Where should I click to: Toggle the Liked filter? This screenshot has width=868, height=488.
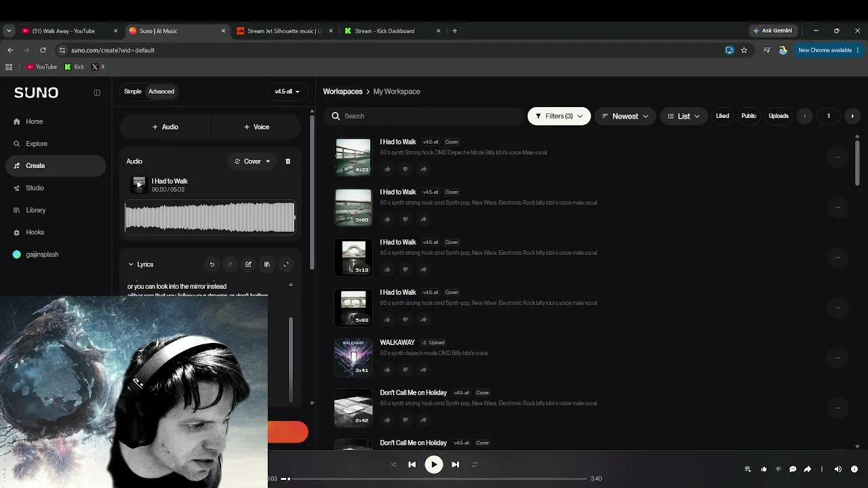pyautogui.click(x=722, y=116)
